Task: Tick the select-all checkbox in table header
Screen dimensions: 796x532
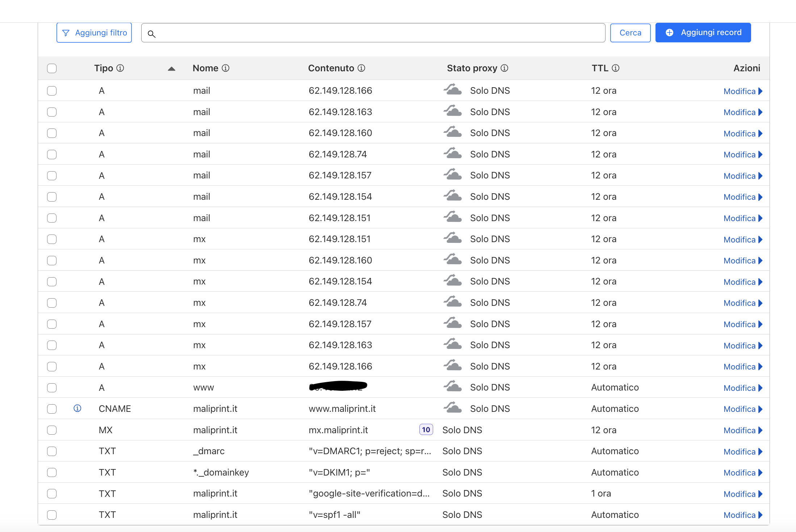Action: point(52,68)
